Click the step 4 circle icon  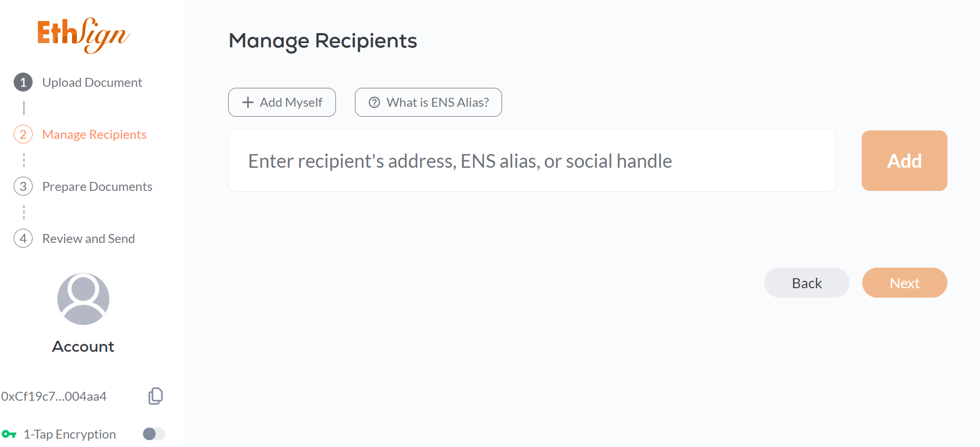pyautogui.click(x=23, y=239)
